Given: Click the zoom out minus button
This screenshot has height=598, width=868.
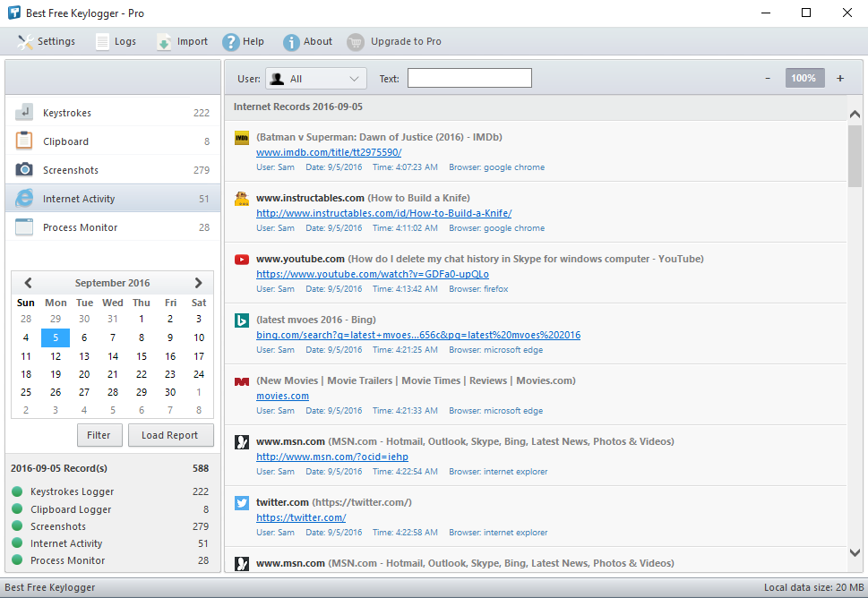Looking at the screenshot, I should click(x=768, y=79).
